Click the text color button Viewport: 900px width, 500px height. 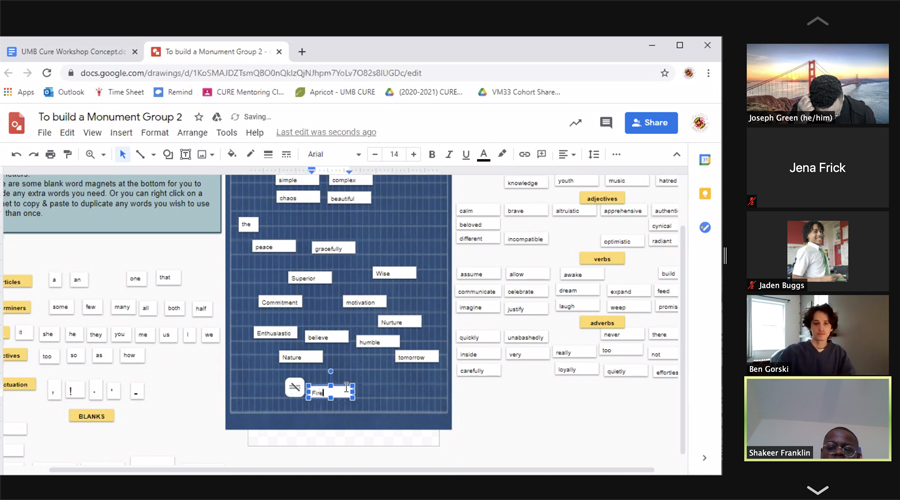tap(484, 154)
